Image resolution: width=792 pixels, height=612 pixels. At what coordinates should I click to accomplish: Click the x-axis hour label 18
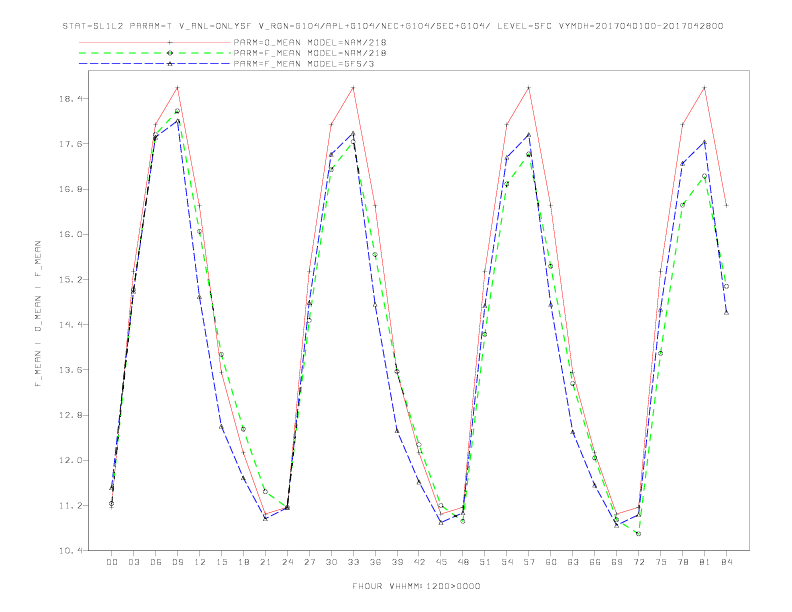[x=243, y=562]
